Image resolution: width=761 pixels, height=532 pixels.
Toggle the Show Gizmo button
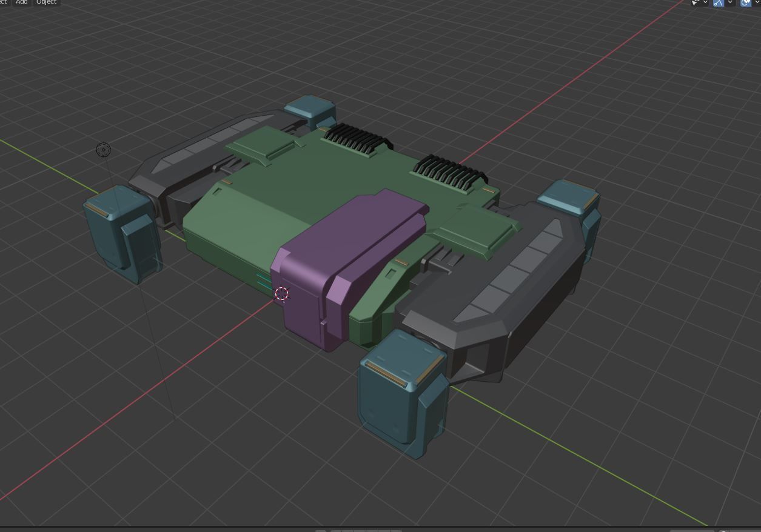[x=719, y=3]
